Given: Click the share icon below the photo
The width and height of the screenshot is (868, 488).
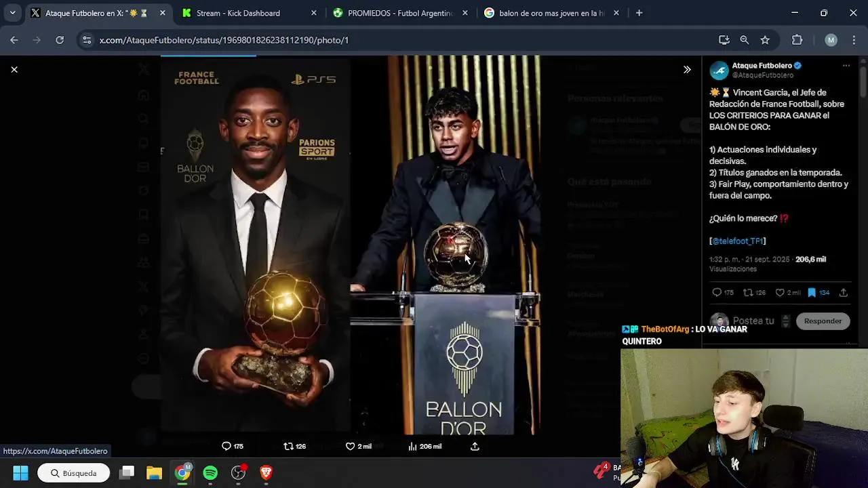Looking at the screenshot, I should (x=475, y=446).
